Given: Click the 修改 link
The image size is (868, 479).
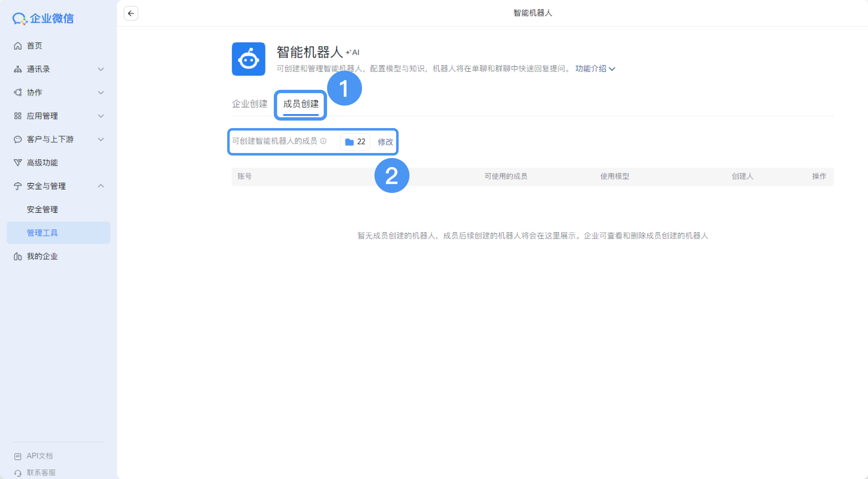Looking at the screenshot, I should point(385,142).
